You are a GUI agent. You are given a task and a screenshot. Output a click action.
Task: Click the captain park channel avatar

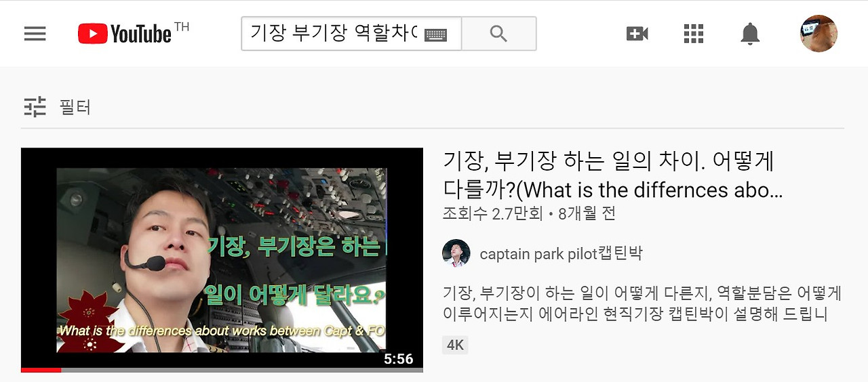click(456, 253)
